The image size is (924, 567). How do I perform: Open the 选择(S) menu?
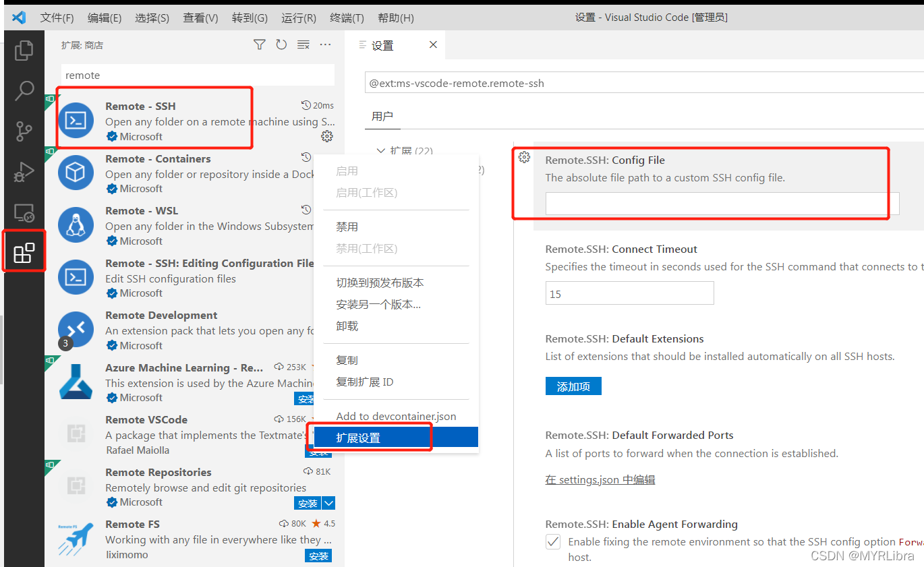pyautogui.click(x=152, y=18)
